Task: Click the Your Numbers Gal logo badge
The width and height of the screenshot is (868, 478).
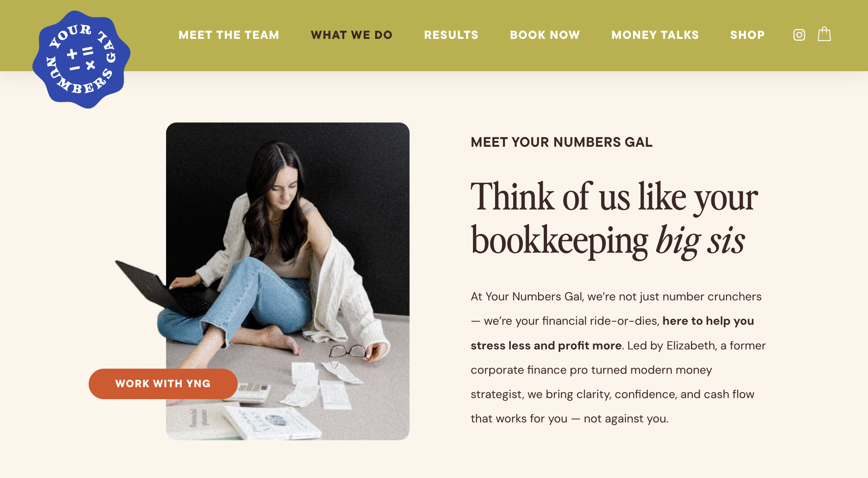Action: point(81,59)
